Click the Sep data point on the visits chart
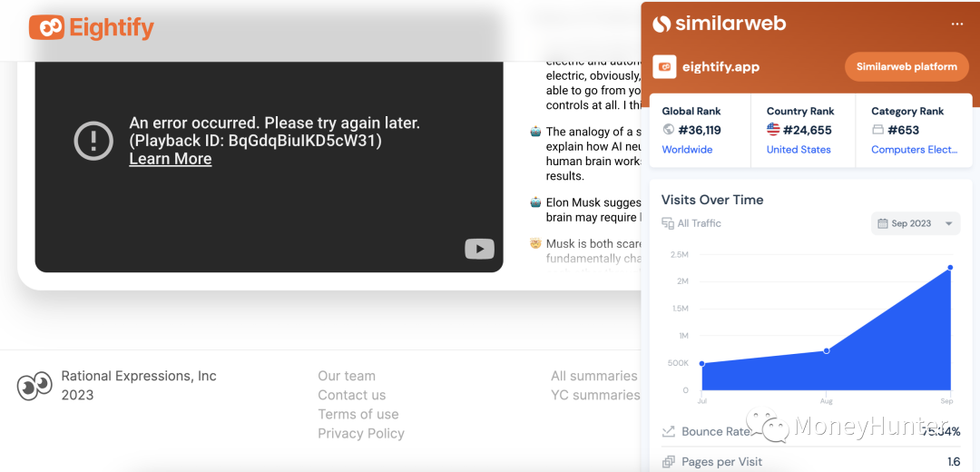The height and width of the screenshot is (472, 980). pyautogui.click(x=950, y=268)
